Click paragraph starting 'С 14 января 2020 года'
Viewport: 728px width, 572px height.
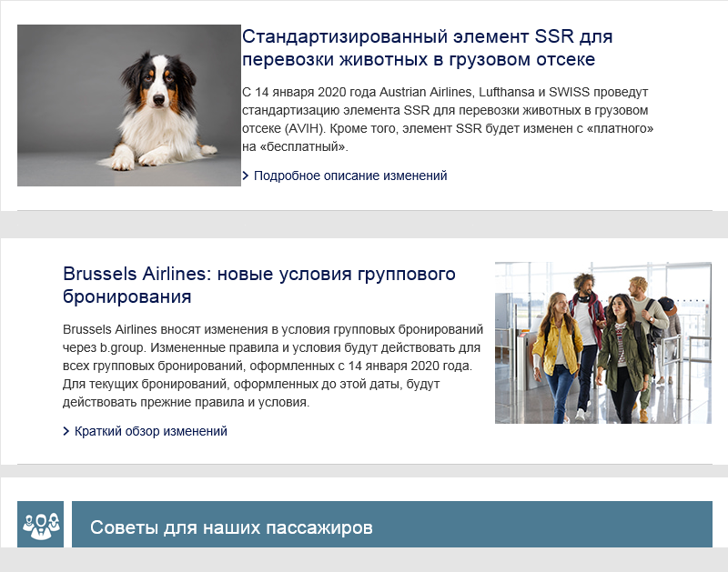click(448, 119)
